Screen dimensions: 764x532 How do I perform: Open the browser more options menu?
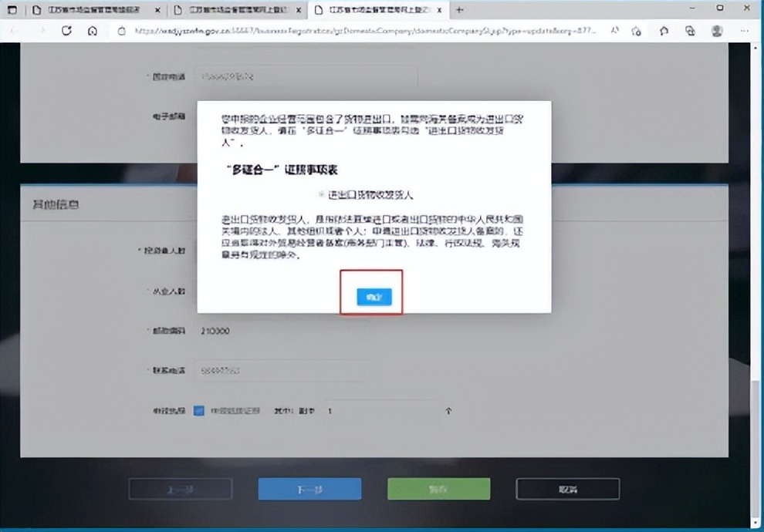[744, 31]
